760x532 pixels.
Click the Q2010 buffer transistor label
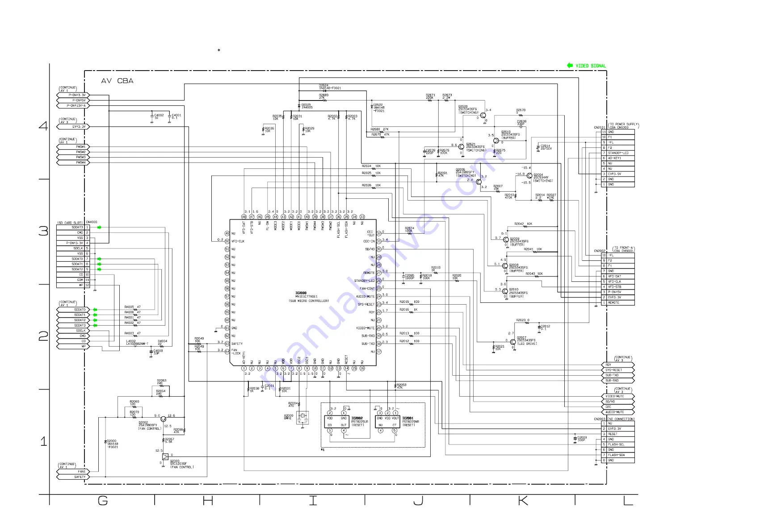pos(518,293)
